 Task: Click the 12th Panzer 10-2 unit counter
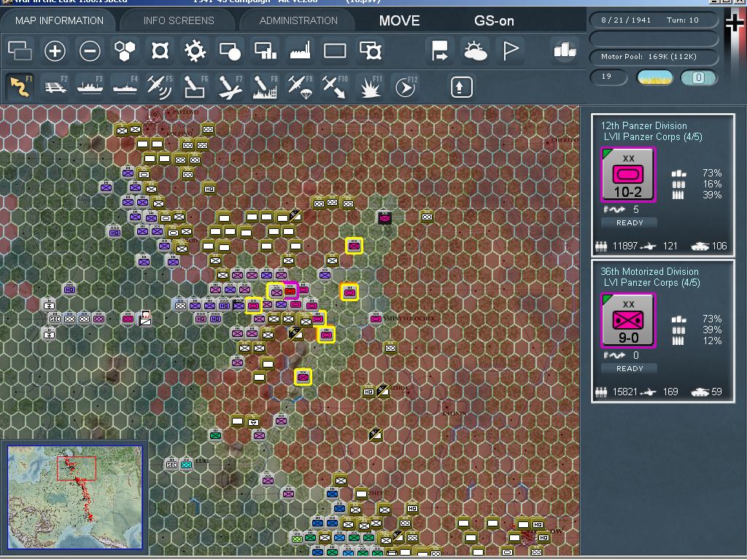pyautogui.click(x=628, y=175)
